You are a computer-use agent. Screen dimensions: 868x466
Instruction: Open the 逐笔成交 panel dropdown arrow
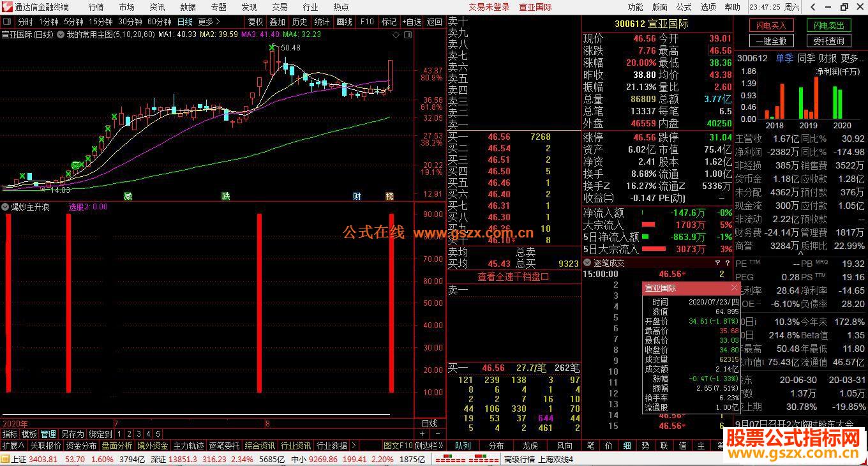(588, 263)
